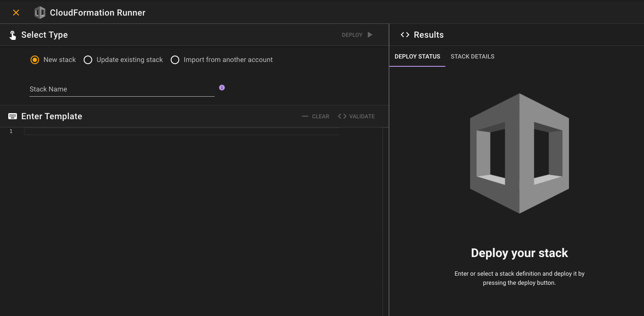Click into template editor line 1
This screenshot has width=644, height=316.
pos(182,131)
